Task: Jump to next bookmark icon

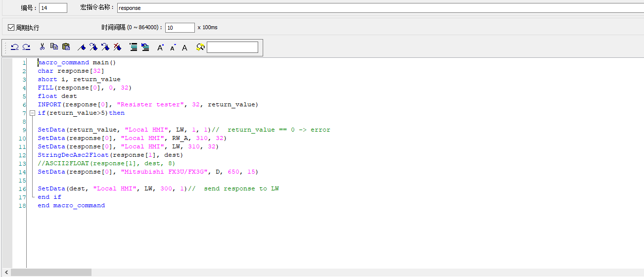Action: pyautogui.click(x=93, y=47)
